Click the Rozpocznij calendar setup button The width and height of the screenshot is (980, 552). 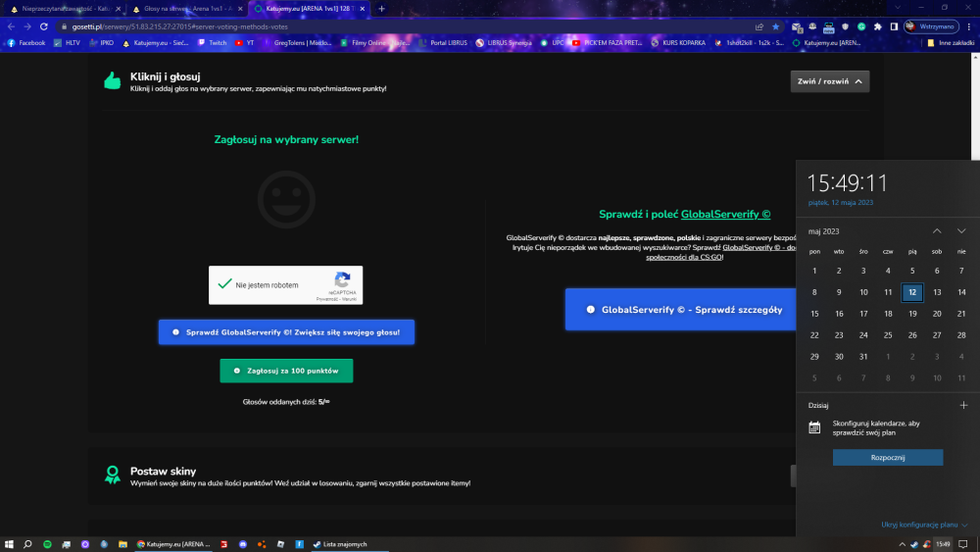pyautogui.click(x=888, y=458)
